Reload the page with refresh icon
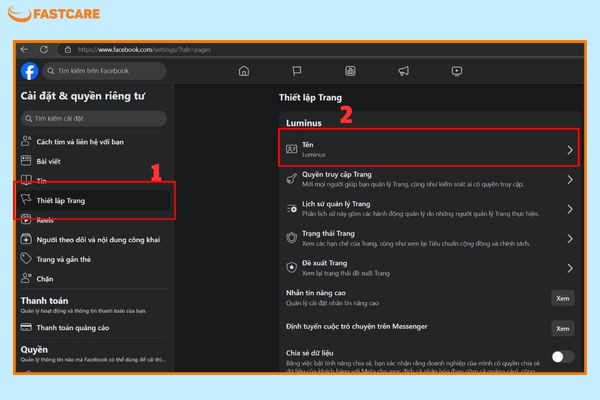This screenshot has width=600, height=400. coord(44,50)
